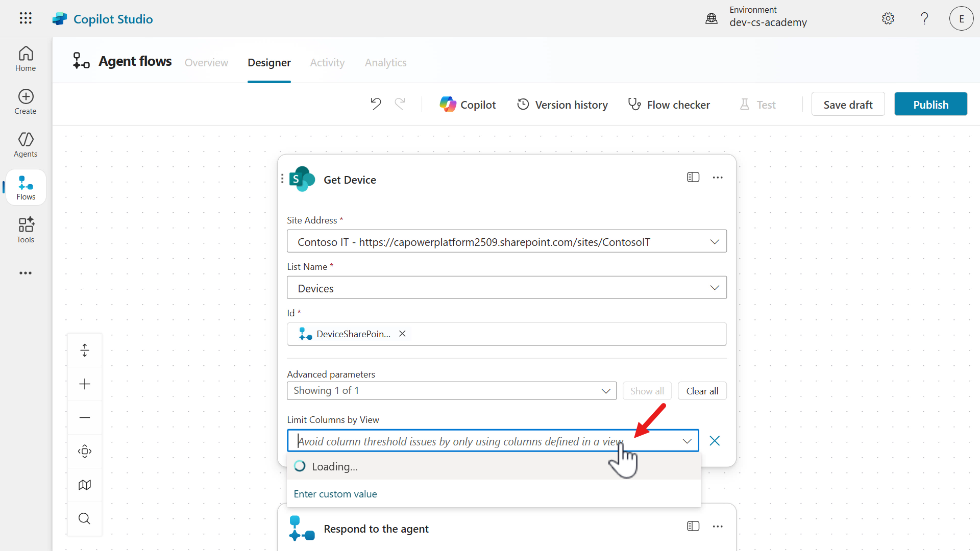Open the Copilot assistant

tap(468, 105)
